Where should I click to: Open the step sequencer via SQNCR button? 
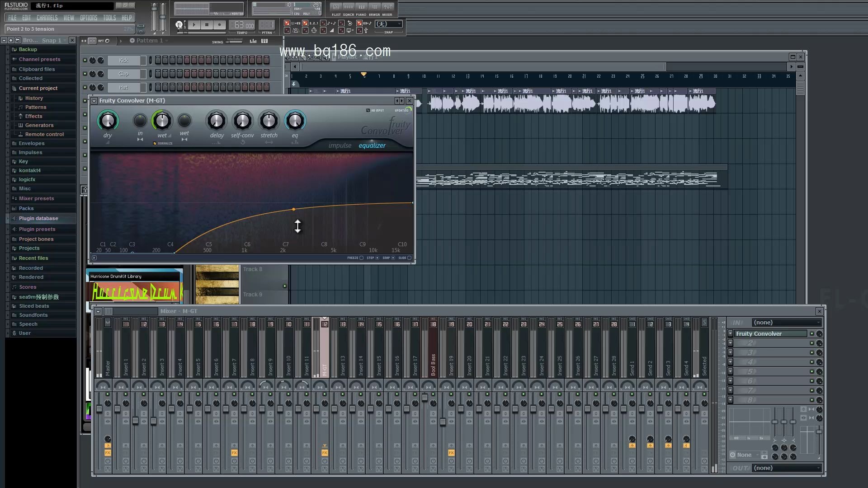pos(349,7)
